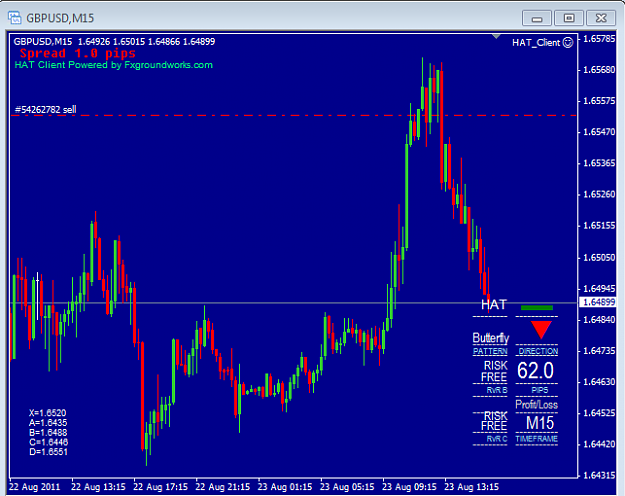
Task: Click the RVR C label
Action: tap(497, 439)
